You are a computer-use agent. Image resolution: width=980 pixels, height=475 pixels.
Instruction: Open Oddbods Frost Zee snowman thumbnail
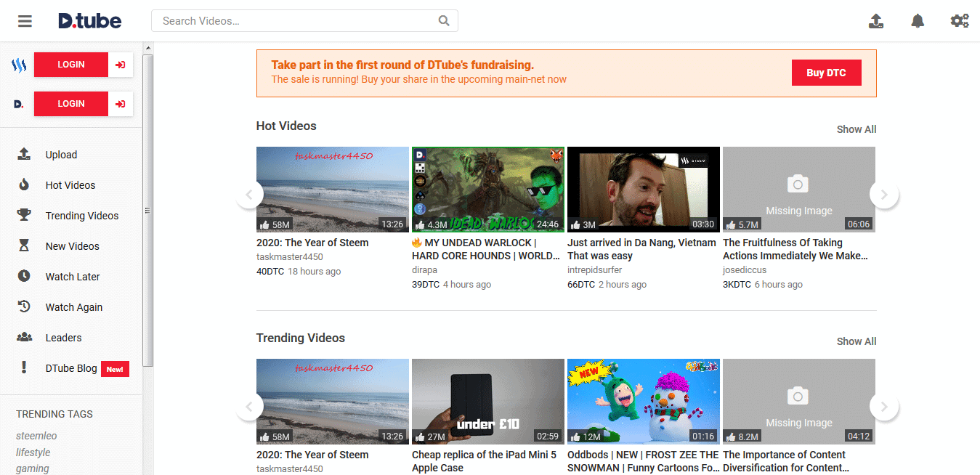[644, 402]
